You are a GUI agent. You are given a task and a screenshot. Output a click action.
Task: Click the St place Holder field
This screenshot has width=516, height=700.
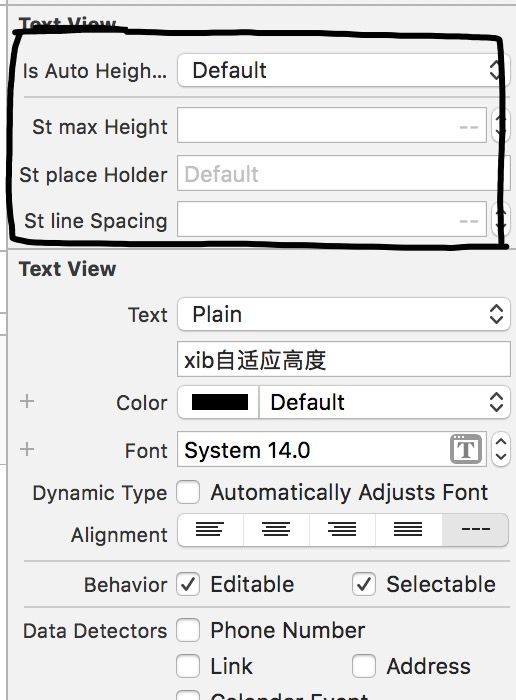(x=344, y=173)
